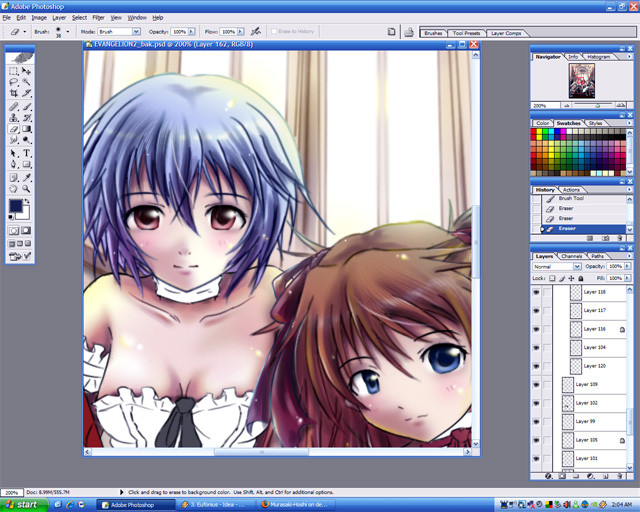Switch to the Paths tab
This screenshot has width=640, height=512.
tap(597, 256)
